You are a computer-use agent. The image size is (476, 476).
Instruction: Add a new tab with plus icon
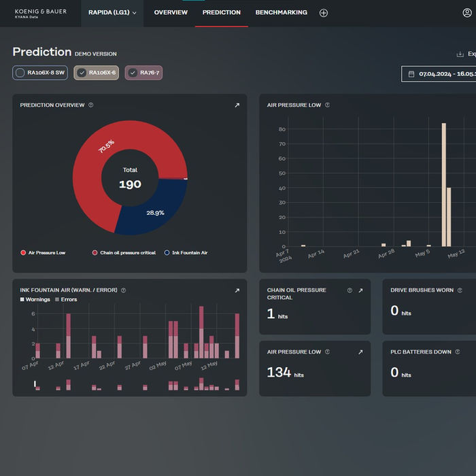[324, 13]
